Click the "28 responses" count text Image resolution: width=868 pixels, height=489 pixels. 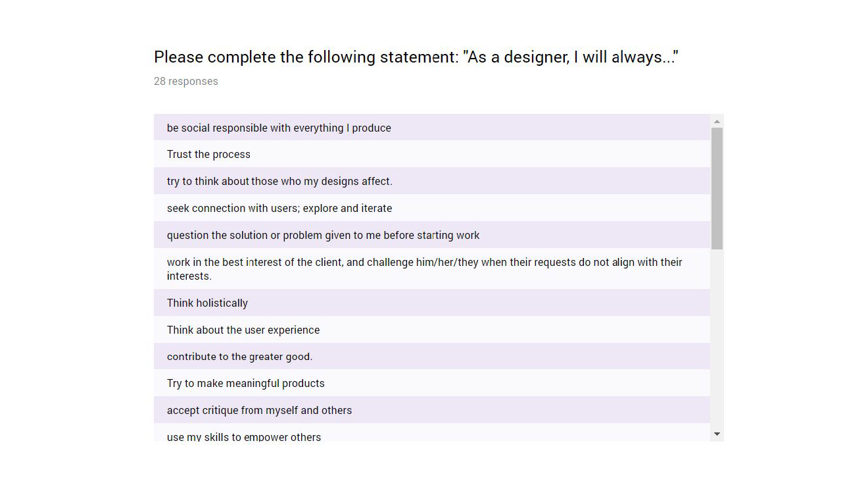(x=186, y=82)
